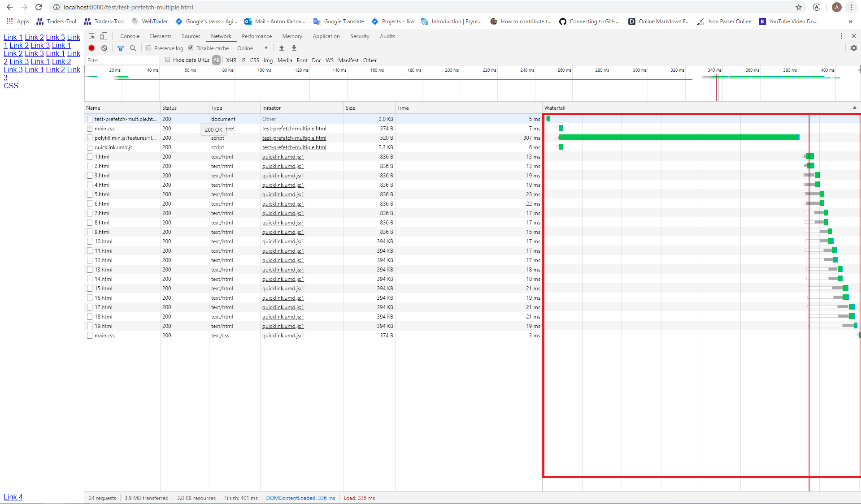The width and height of the screenshot is (861, 504).
Task: Toggle the Waterfall column sort arrow
Action: coord(855,108)
